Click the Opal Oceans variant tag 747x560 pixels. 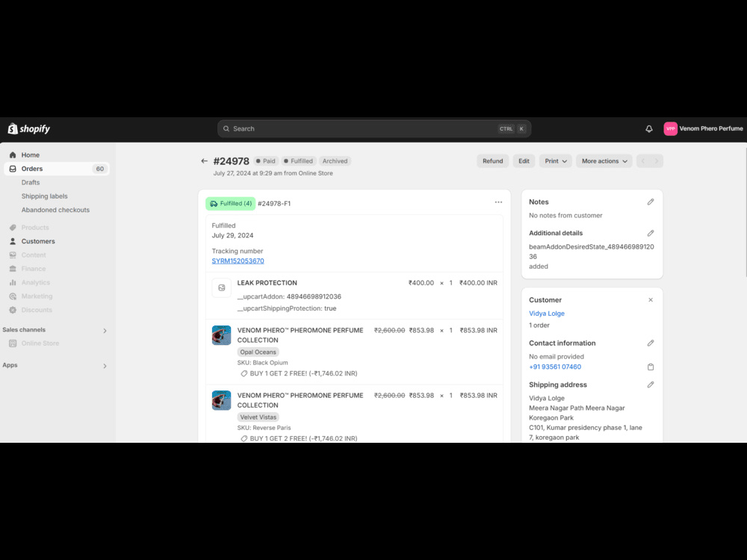[258, 352]
